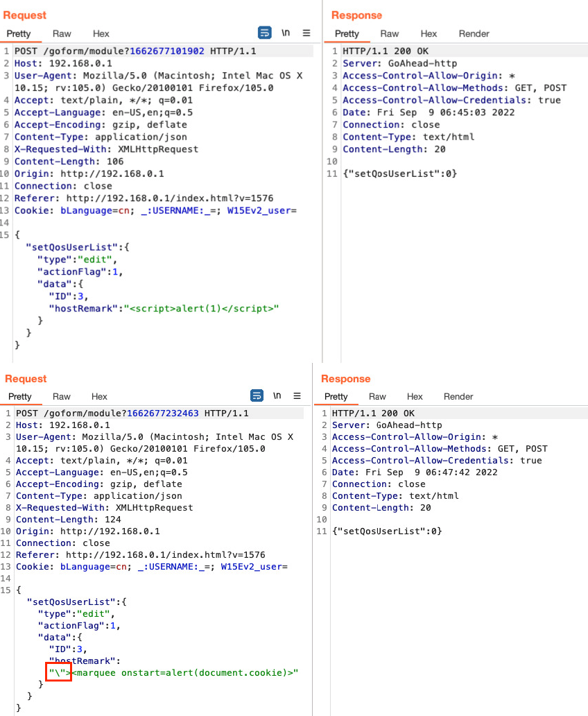
Task: Click the top Request panel heading
Action: [25, 15]
